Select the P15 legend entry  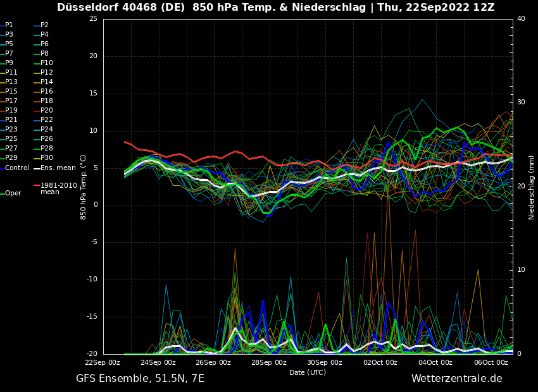pyautogui.click(x=11, y=92)
